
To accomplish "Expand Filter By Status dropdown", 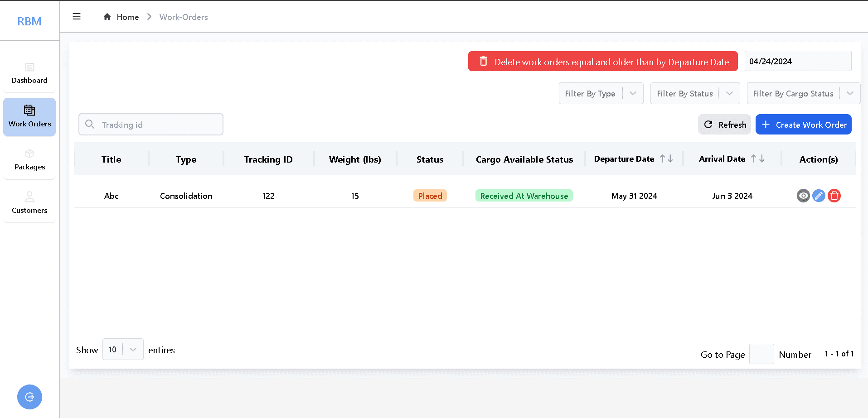I will pyautogui.click(x=695, y=93).
